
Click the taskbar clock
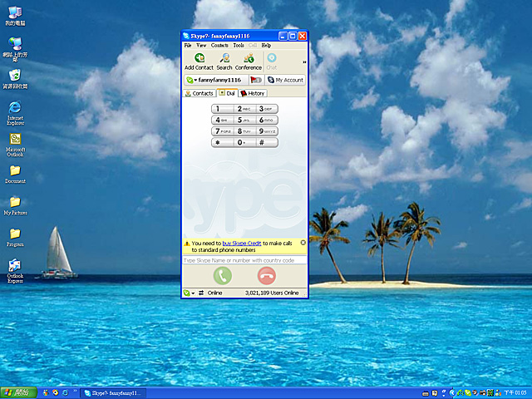tap(516, 393)
